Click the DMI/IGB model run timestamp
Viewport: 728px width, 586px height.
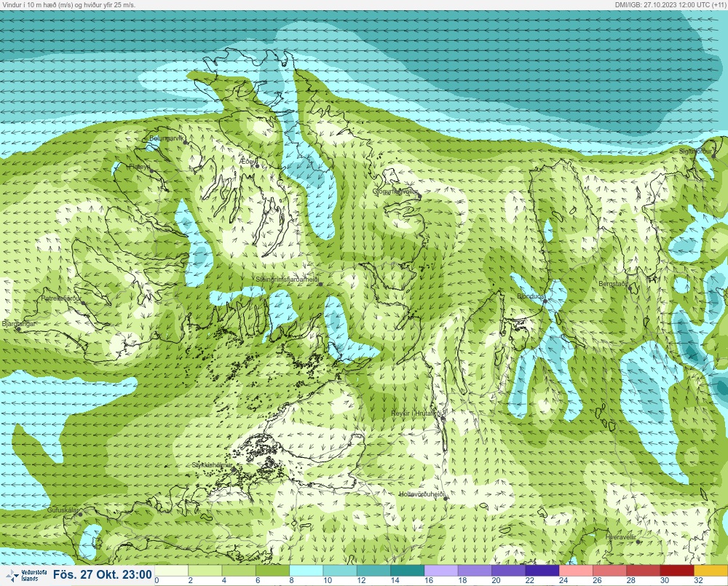(670, 4)
